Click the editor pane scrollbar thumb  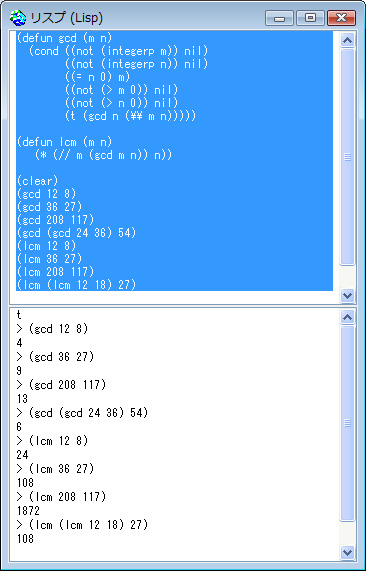(347, 157)
